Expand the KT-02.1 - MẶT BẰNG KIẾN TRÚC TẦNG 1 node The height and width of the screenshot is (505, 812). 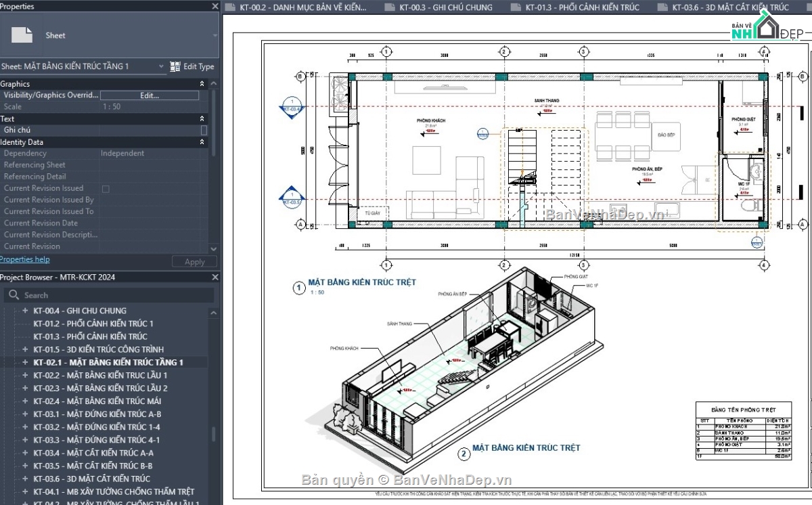tap(25, 362)
